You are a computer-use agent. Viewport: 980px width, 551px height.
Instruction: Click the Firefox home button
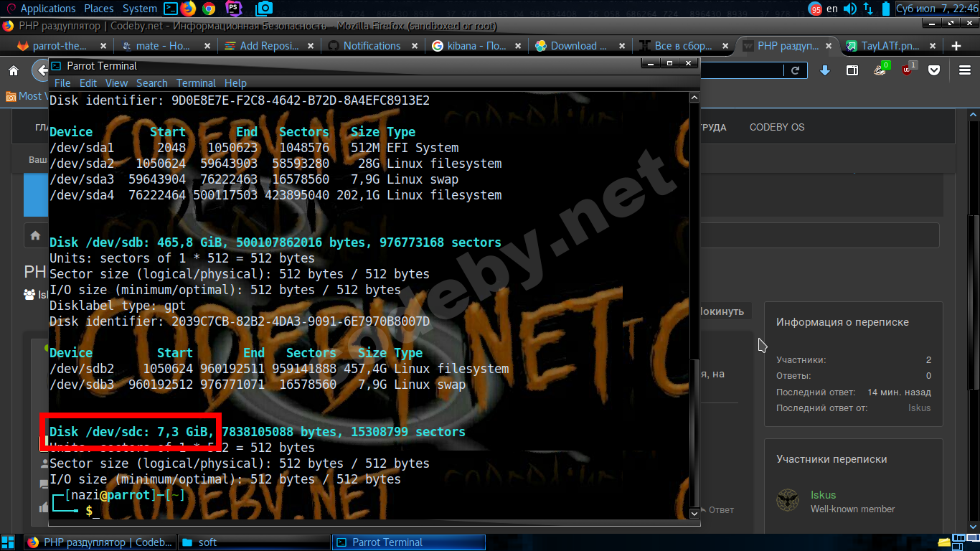(14, 70)
